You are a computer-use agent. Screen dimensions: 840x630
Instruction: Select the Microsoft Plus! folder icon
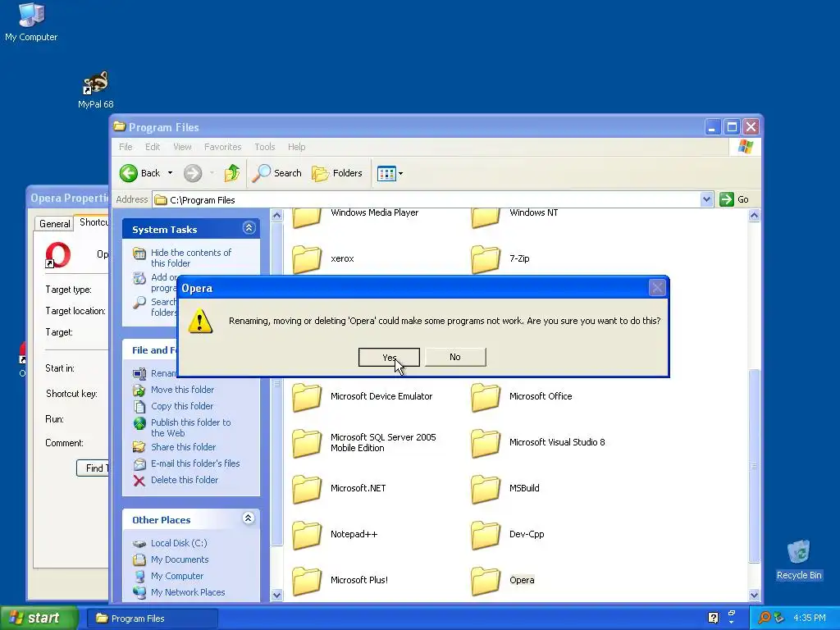(307, 582)
